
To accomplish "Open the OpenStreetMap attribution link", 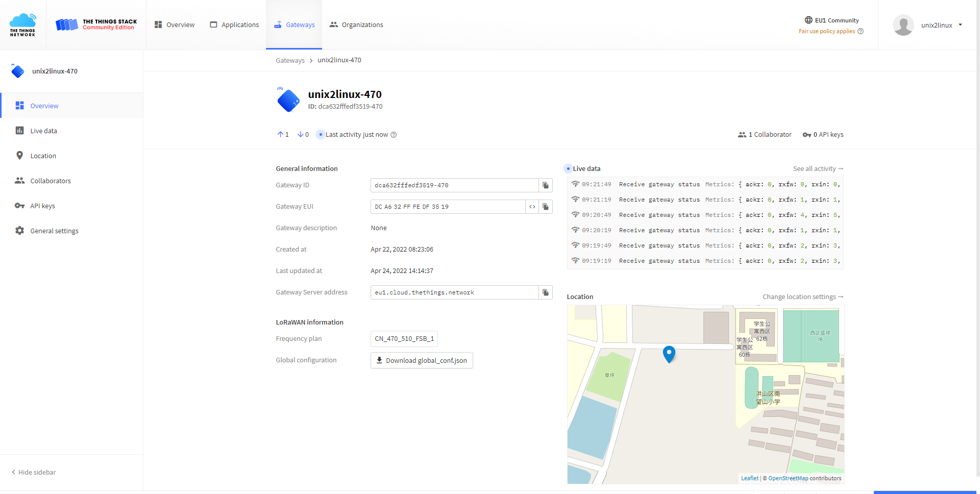I will pos(788,478).
